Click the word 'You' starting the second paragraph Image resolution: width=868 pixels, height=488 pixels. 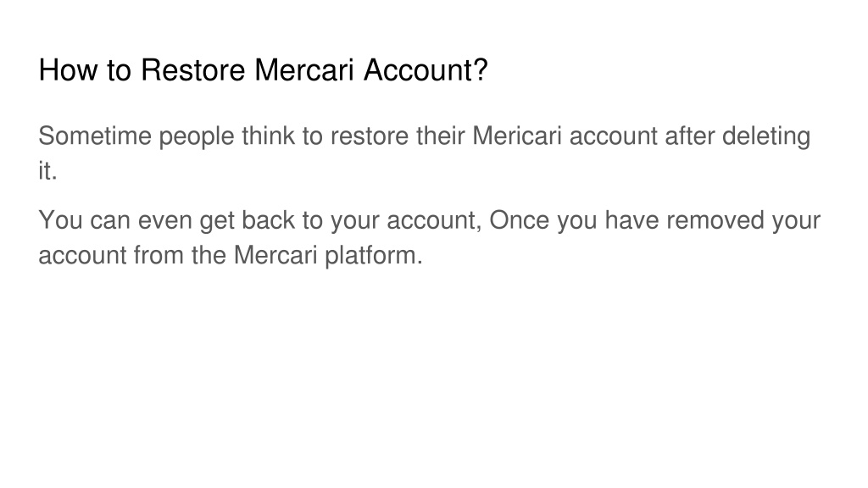point(61,220)
